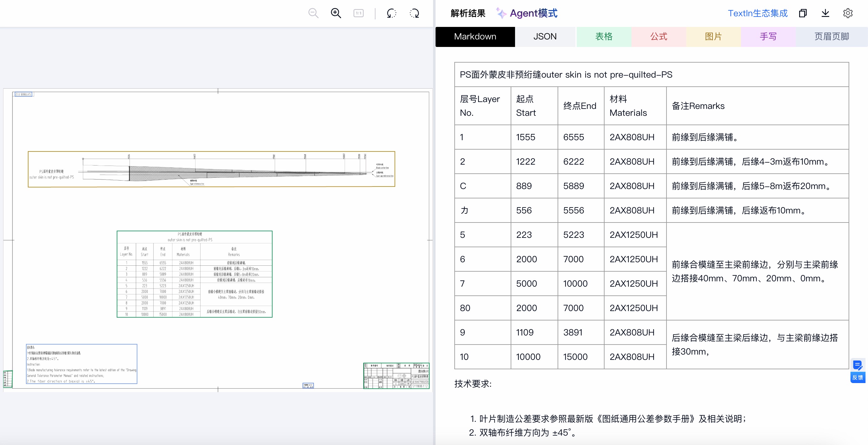This screenshot has width=868, height=445.
Task: Click the remark starting '前缘合模缝至主梁前缘边'
Action: pyautogui.click(x=755, y=272)
